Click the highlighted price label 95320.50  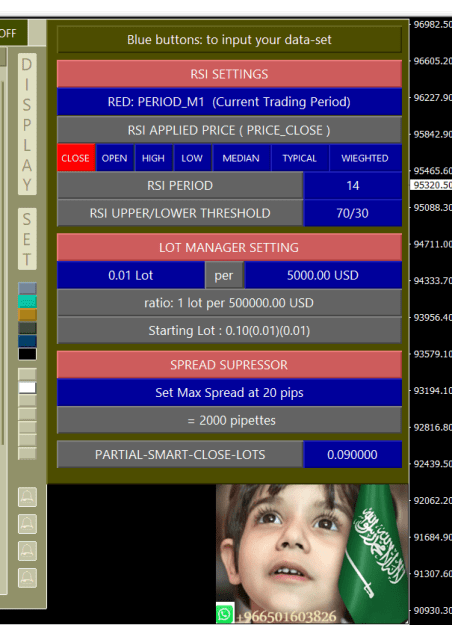tap(432, 185)
